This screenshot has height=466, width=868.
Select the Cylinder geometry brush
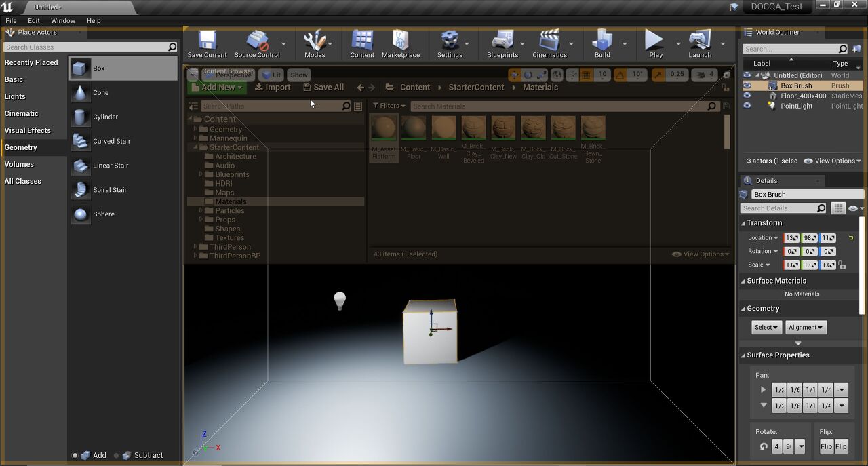click(123, 117)
